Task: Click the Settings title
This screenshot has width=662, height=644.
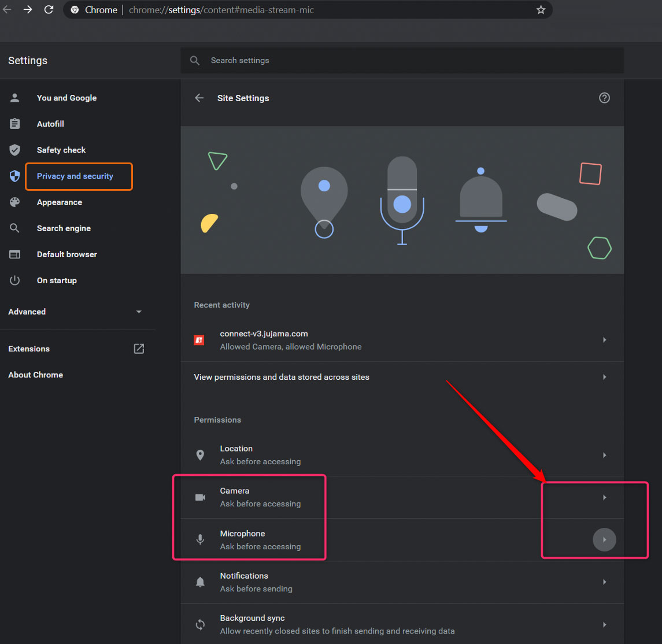Action: [28, 61]
